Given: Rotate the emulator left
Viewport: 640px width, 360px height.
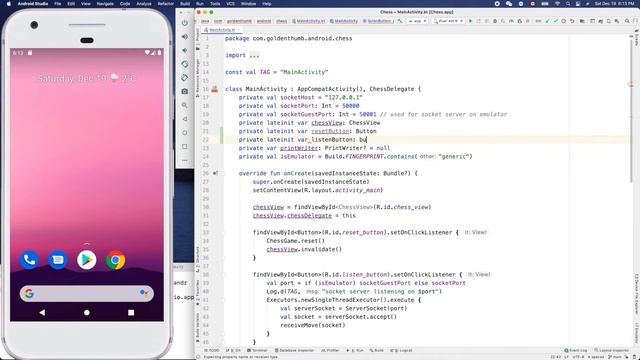Looking at the screenshot, I should coord(185,64).
